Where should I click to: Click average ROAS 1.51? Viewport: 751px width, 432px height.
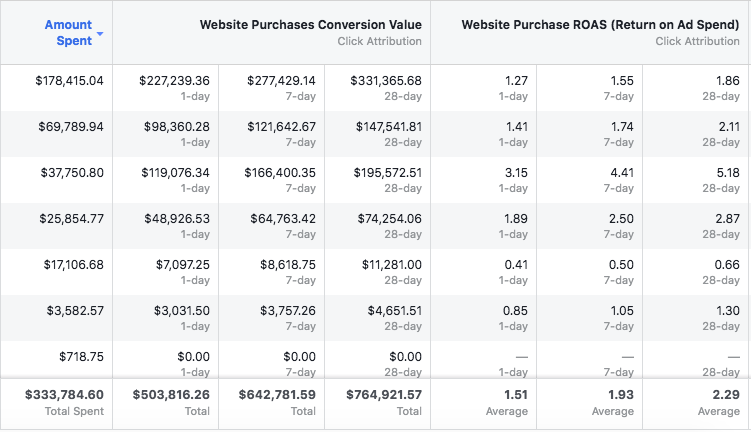point(516,395)
